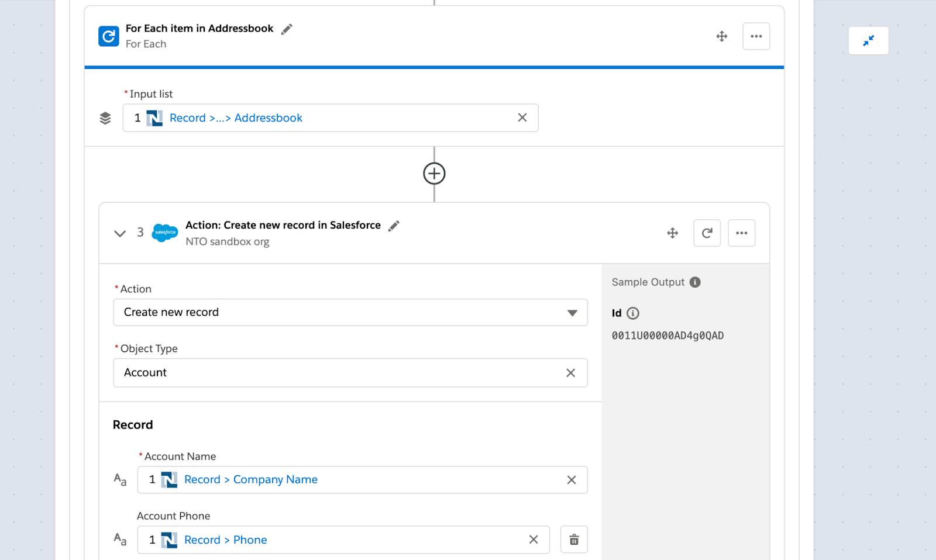
Task: Click the text type icon next to Account Name
Action: pyautogui.click(x=119, y=480)
